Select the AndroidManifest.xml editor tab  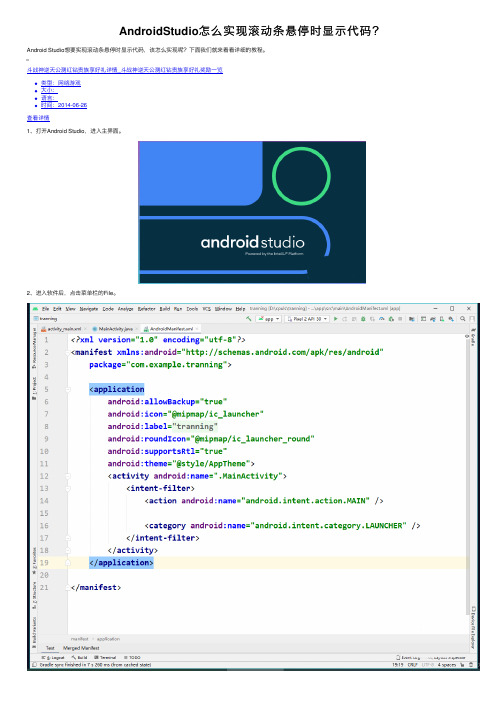pos(169,329)
